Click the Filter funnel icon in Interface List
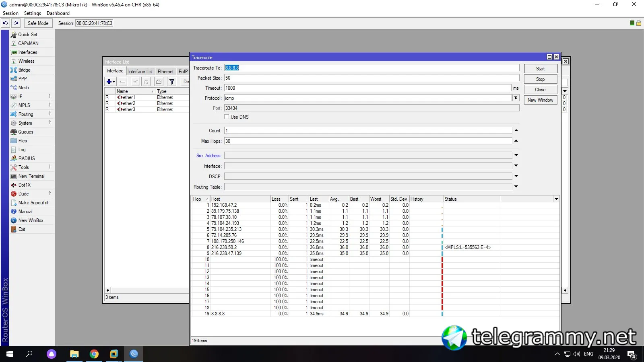This screenshot has width=644, height=362. pos(172,82)
